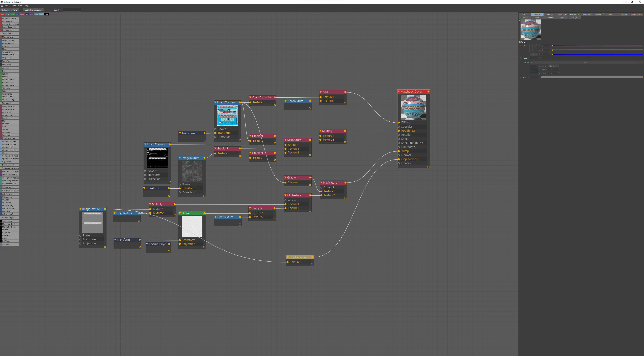Toggle the Mat node category filter
Screen dimensions: 644x356
[3, 14]
